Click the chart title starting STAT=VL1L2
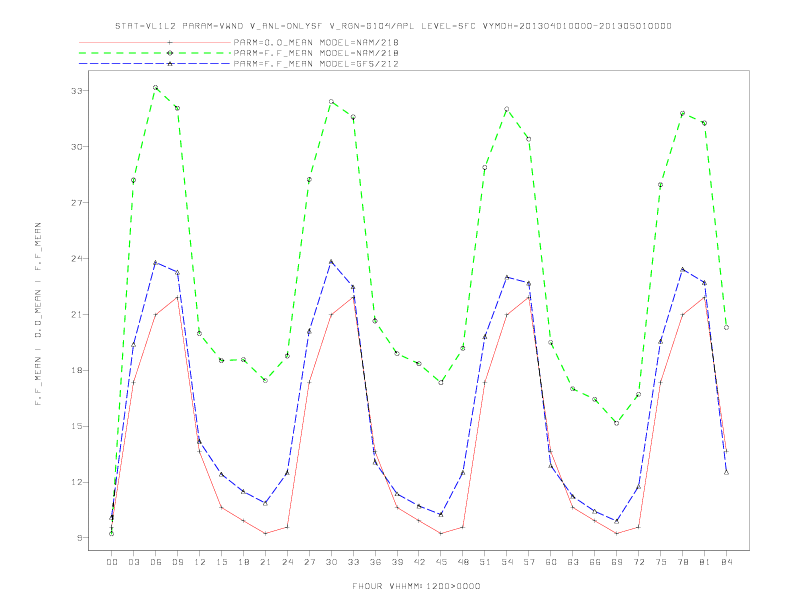 coord(393,26)
